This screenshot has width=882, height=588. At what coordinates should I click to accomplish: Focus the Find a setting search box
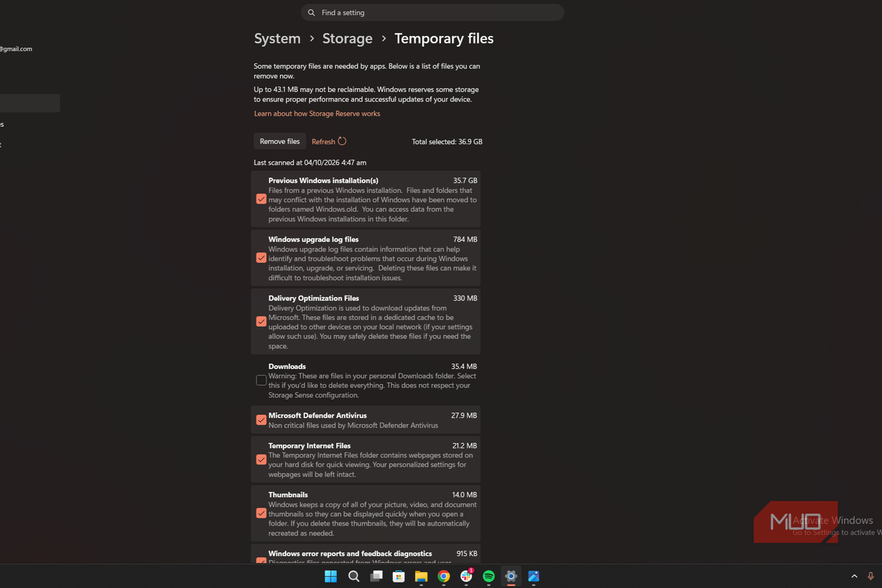click(x=432, y=13)
